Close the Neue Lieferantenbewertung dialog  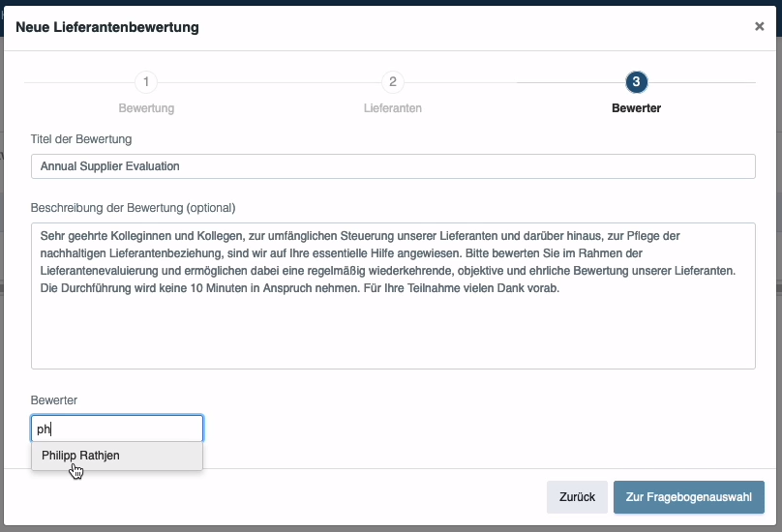point(759,26)
